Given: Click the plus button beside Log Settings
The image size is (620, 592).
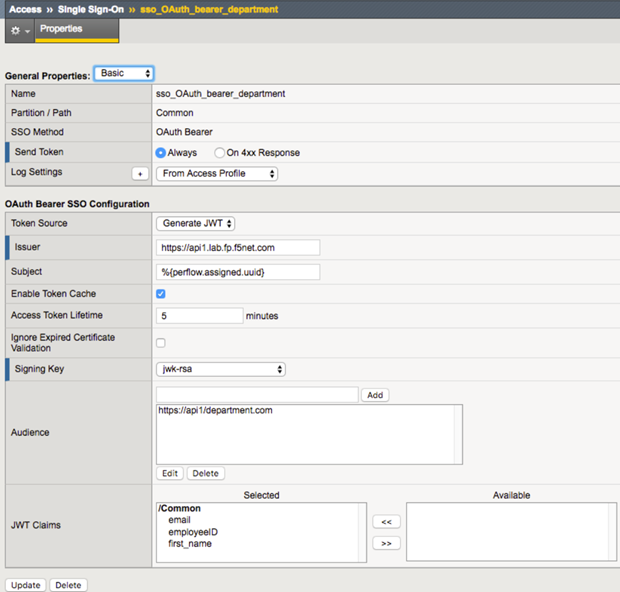Looking at the screenshot, I should [140, 173].
